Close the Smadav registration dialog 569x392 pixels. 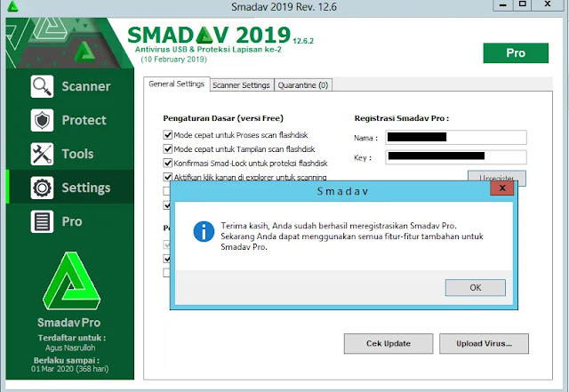tap(502, 188)
